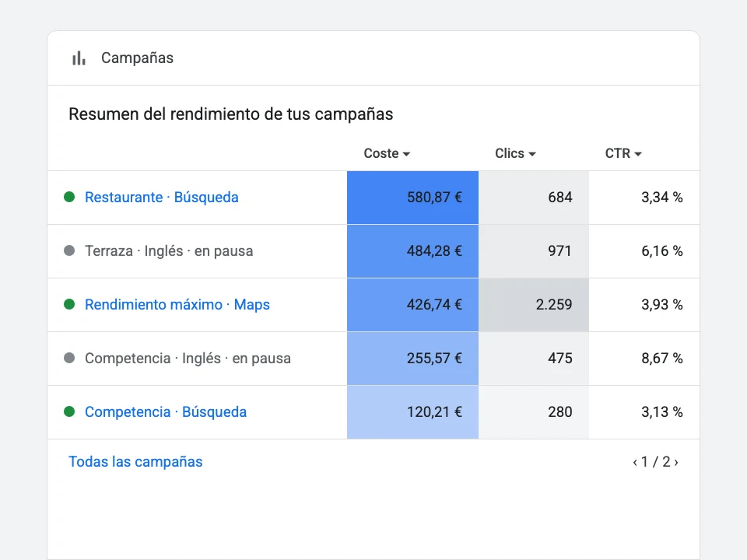
Task: Click the 3,93 % CTR value
Action: pos(661,305)
